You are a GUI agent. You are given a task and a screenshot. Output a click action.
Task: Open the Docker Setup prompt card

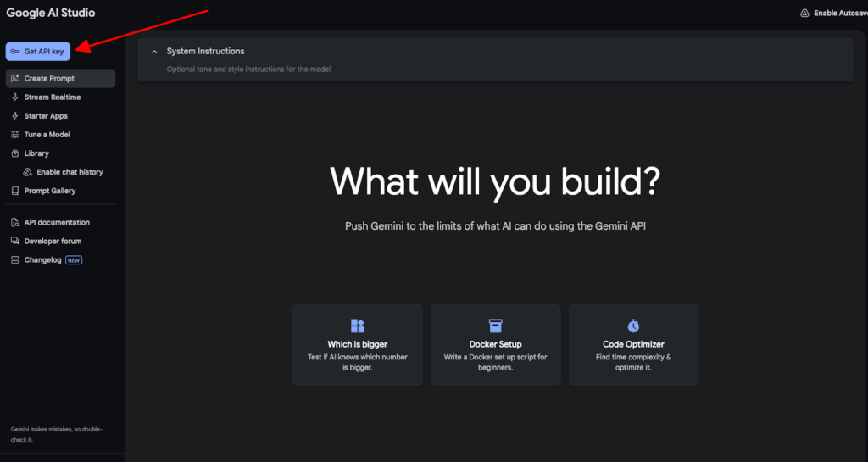coord(495,345)
